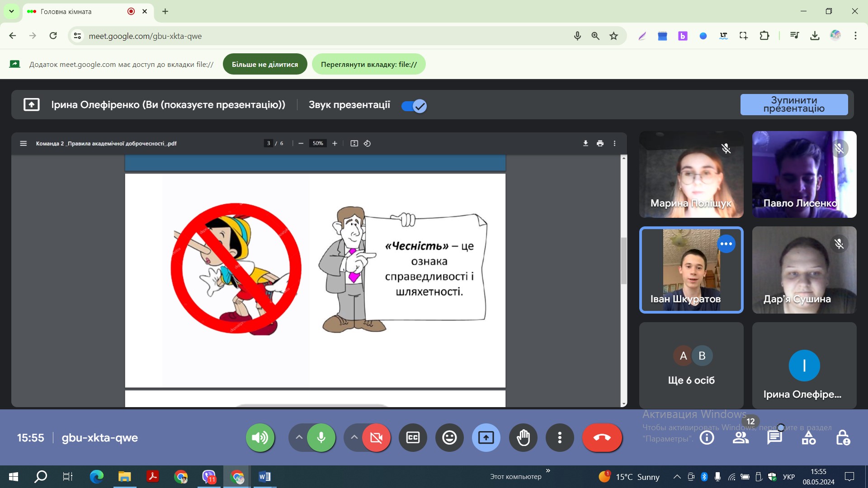Expand audio settings arrow next to microphone
This screenshot has width=868, height=488.
tap(299, 437)
